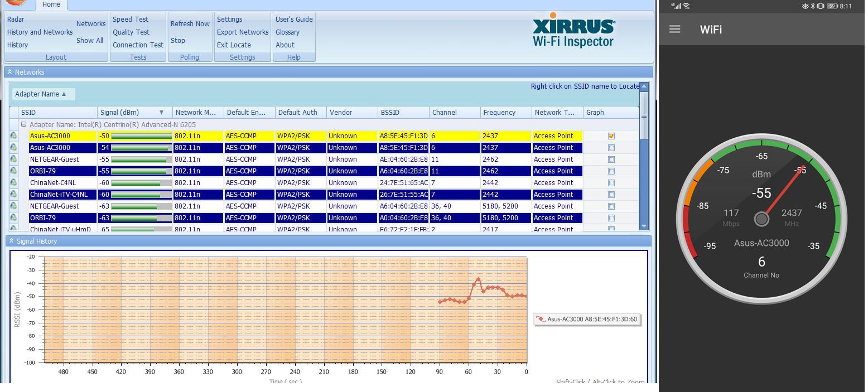The width and height of the screenshot is (868, 392).
Task: Collapse the Networks panel
Action: coord(9,72)
